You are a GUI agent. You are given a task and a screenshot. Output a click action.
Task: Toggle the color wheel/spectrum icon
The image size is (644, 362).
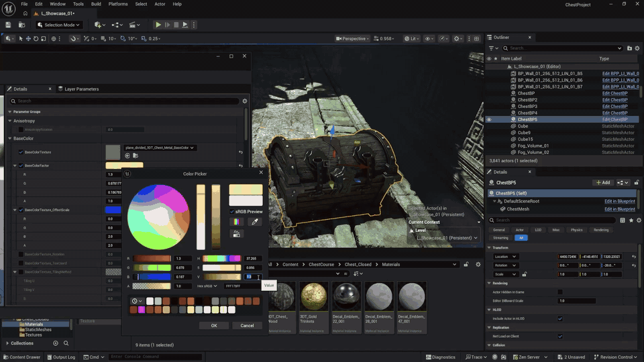pyautogui.click(x=237, y=222)
